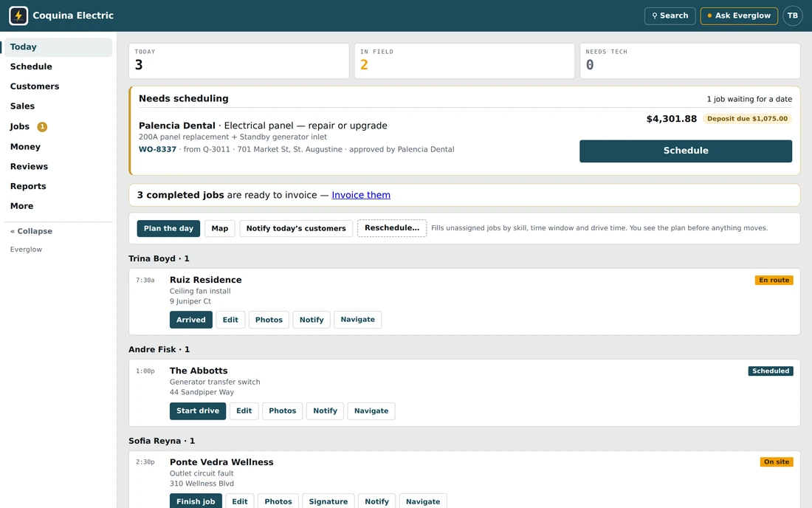Start drive to The Abbotts job

[197, 411]
